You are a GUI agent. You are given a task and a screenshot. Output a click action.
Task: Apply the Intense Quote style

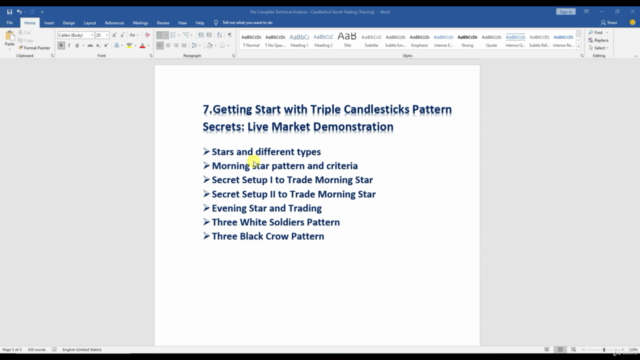click(x=515, y=40)
